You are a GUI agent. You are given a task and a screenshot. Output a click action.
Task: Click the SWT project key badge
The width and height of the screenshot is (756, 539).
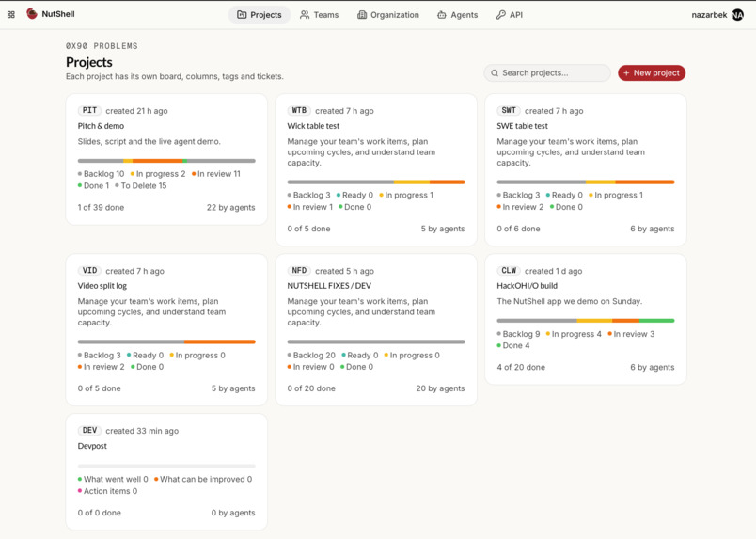pyautogui.click(x=509, y=110)
